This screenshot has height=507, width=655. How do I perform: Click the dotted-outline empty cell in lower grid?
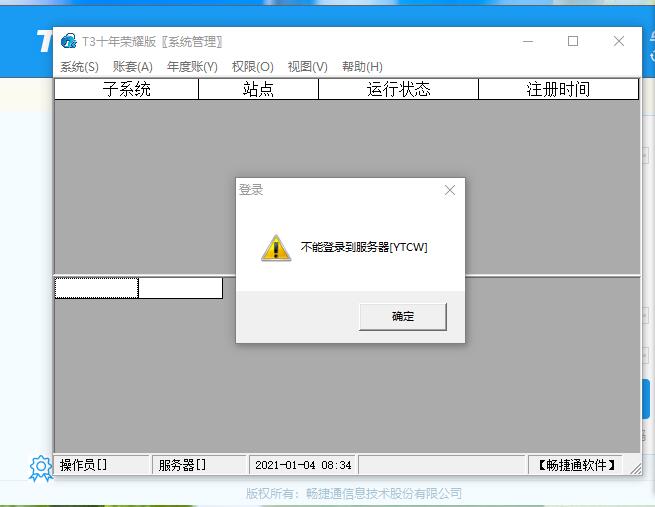point(96,288)
